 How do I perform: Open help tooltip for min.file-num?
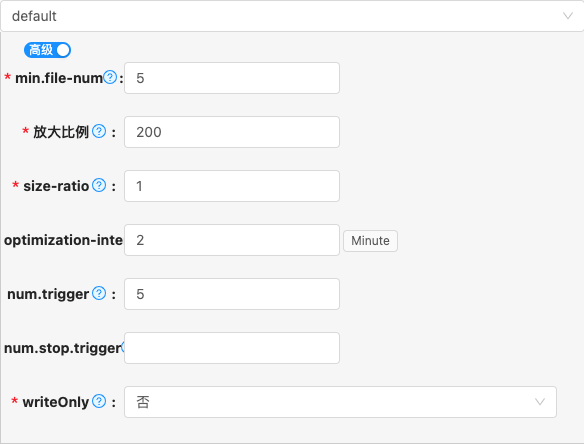pos(110,77)
